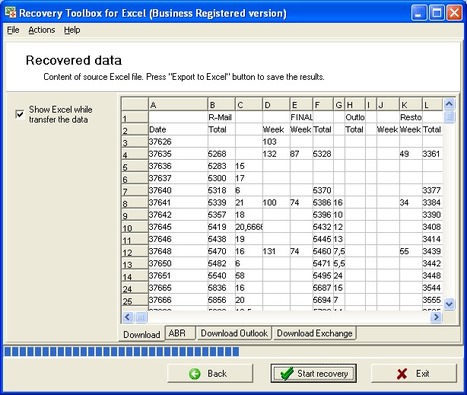Click cell 49 in column K
The image size is (467, 395).
click(x=411, y=154)
